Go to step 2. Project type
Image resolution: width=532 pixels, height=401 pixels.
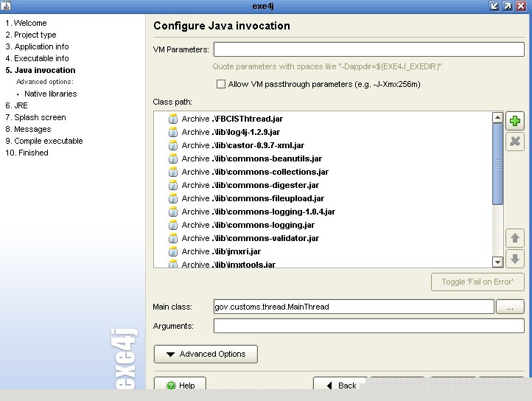pyautogui.click(x=31, y=35)
